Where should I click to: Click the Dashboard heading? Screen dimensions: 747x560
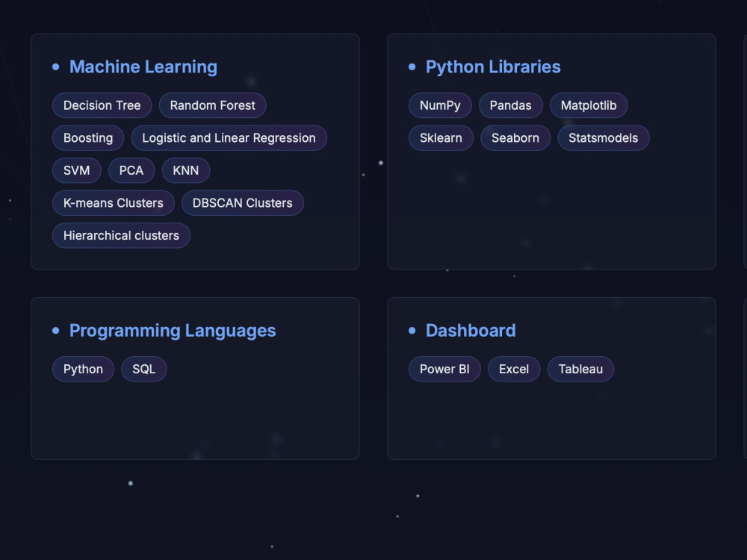(471, 331)
